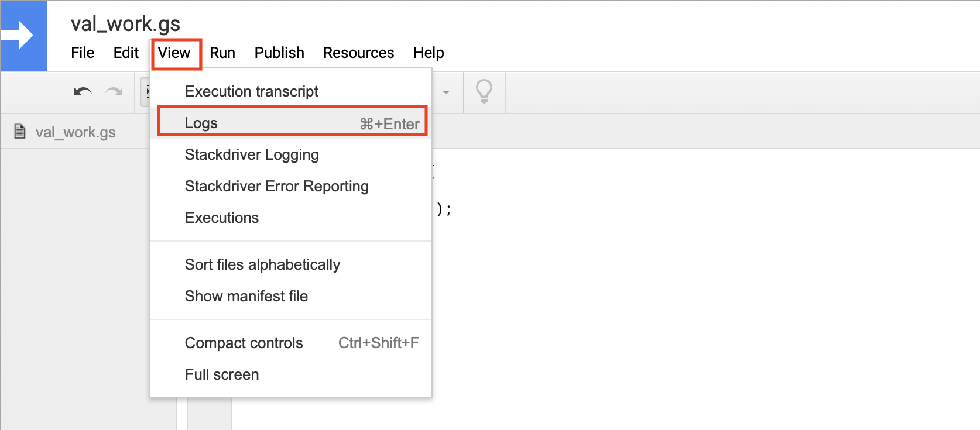Click the undo arrow icon
Image resolution: width=980 pixels, height=430 pixels.
83,92
